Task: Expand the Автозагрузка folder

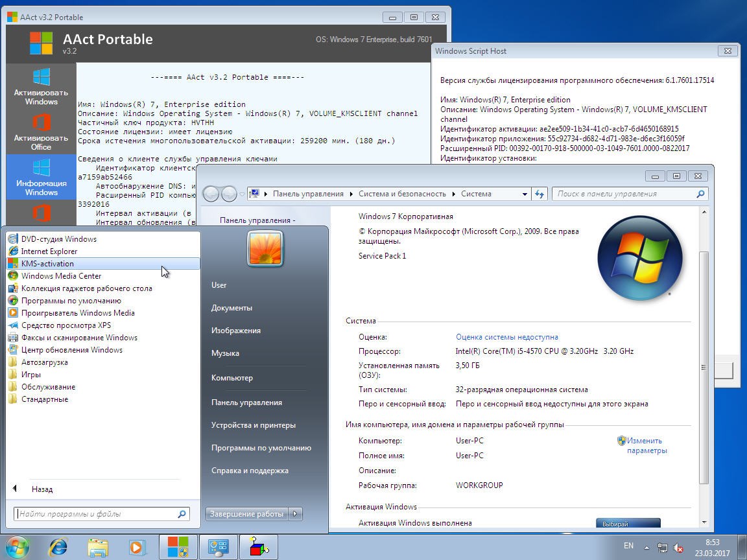Action: click(x=102, y=362)
